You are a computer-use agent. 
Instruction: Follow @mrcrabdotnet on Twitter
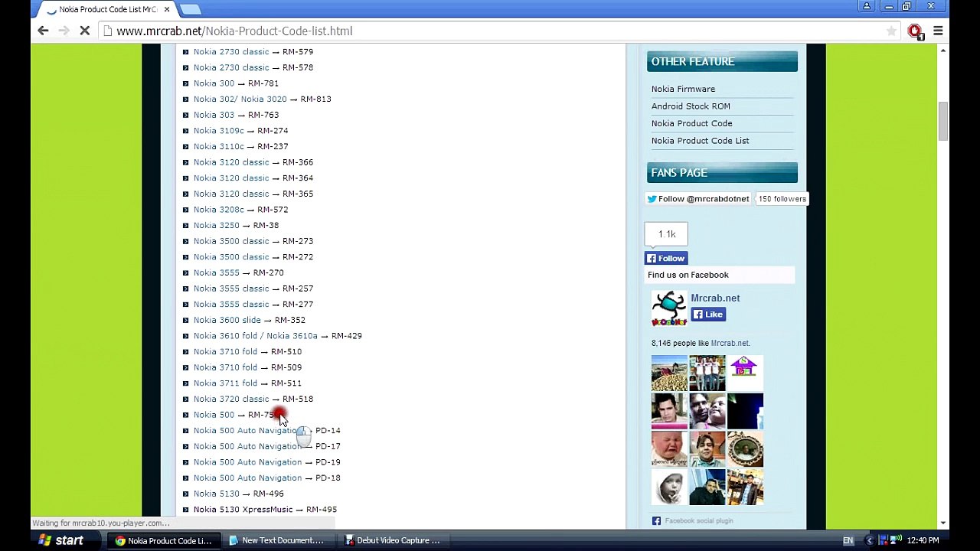(698, 199)
